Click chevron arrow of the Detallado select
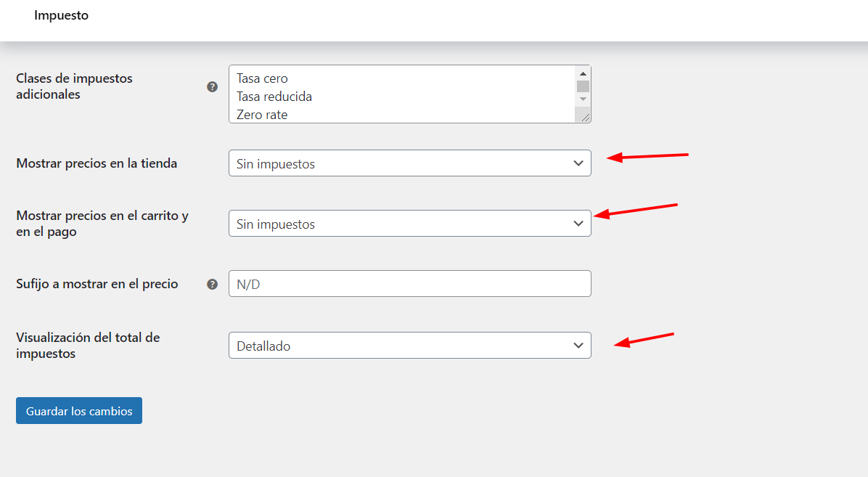Screen dimensions: 868x477 click(578, 346)
